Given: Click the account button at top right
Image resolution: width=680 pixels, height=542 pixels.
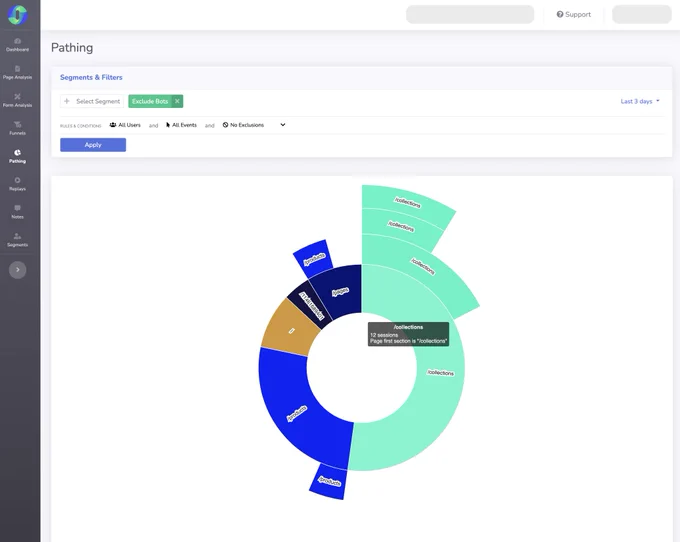Looking at the screenshot, I should point(641,14).
